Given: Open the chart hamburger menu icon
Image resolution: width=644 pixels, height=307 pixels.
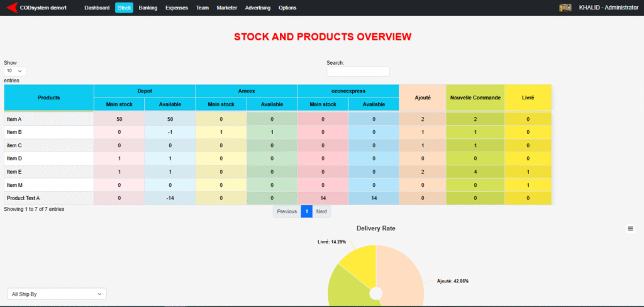Looking at the screenshot, I should (x=630, y=229).
